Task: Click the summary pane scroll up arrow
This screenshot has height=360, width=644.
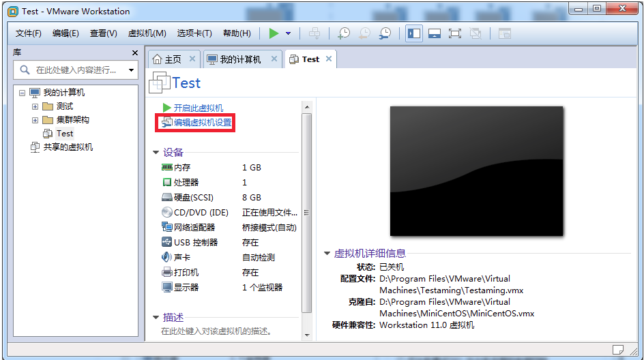Action: coord(307,107)
